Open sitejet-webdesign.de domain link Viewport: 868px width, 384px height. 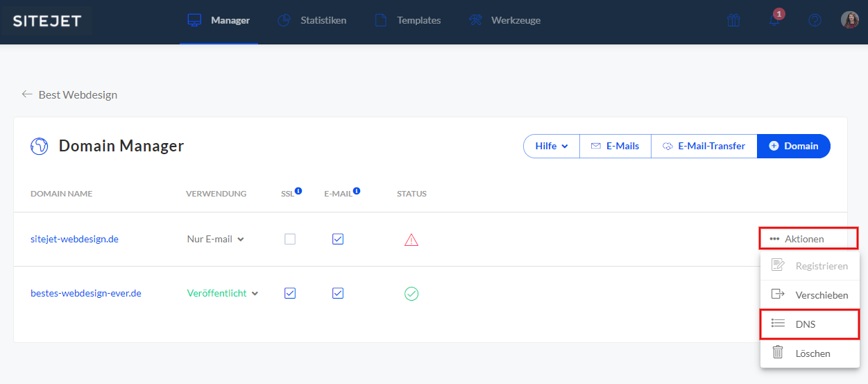tap(74, 239)
